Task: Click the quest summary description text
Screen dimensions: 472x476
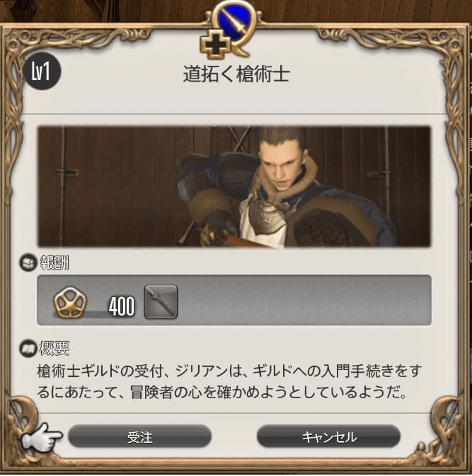Action: (x=229, y=382)
